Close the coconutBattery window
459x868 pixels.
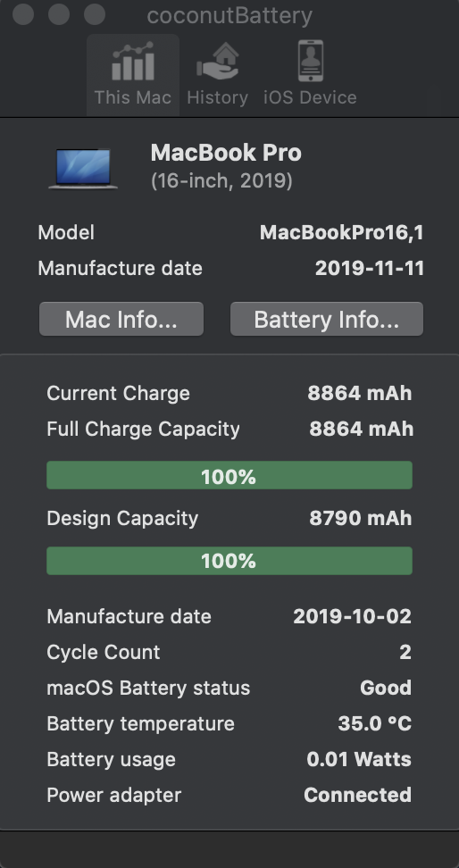[x=23, y=13]
